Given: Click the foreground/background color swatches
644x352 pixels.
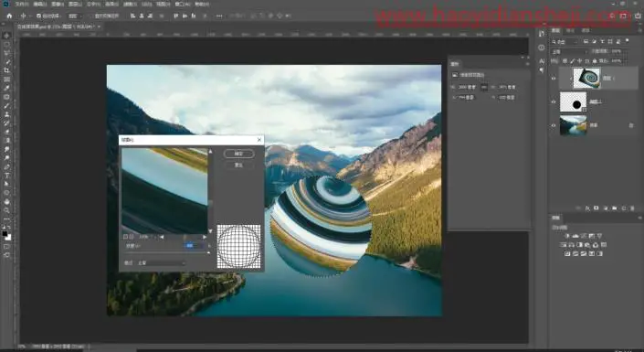Looking at the screenshot, I should pos(6,236).
